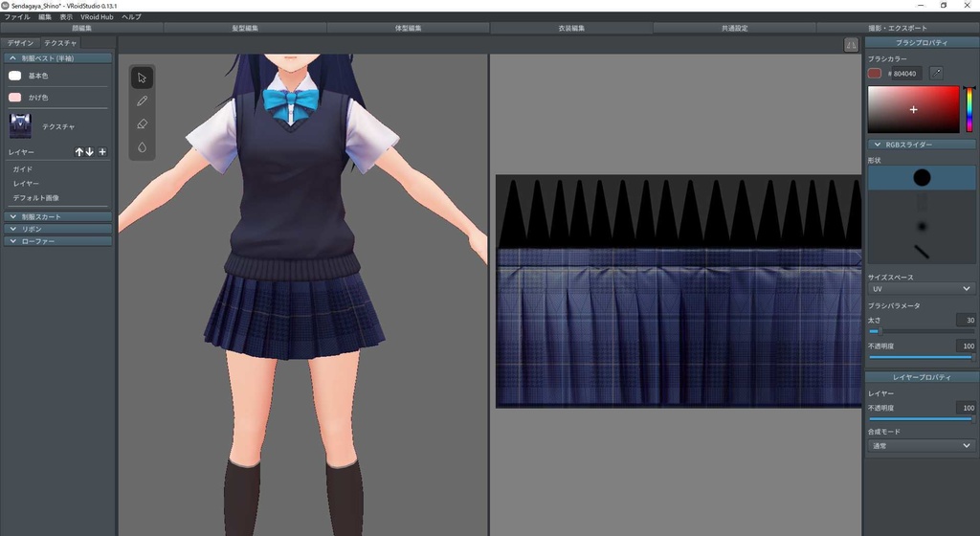The height and width of the screenshot is (536, 980).
Task: Click the brush color swatch 804040
Action: coord(875,73)
